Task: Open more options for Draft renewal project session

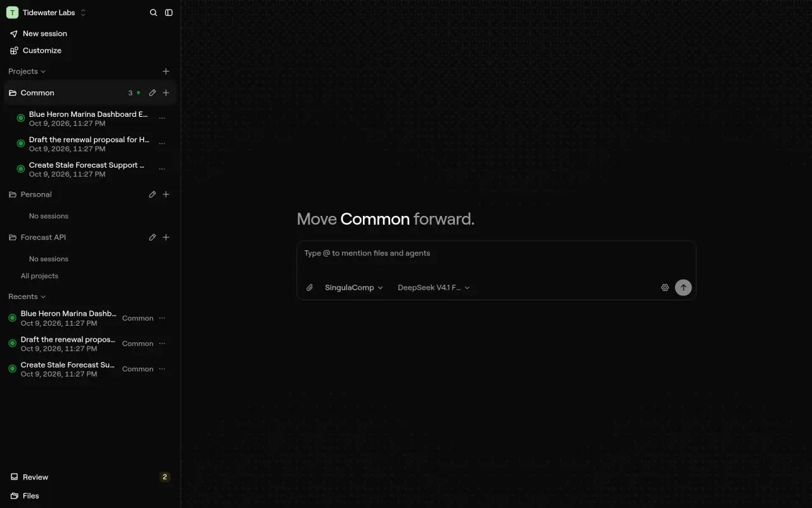Action: click(162, 144)
